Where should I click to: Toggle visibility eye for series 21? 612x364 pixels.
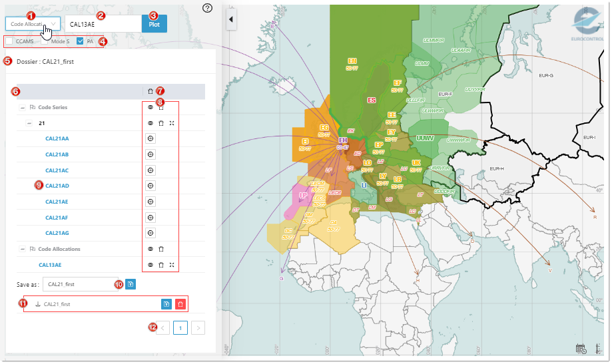click(x=151, y=123)
